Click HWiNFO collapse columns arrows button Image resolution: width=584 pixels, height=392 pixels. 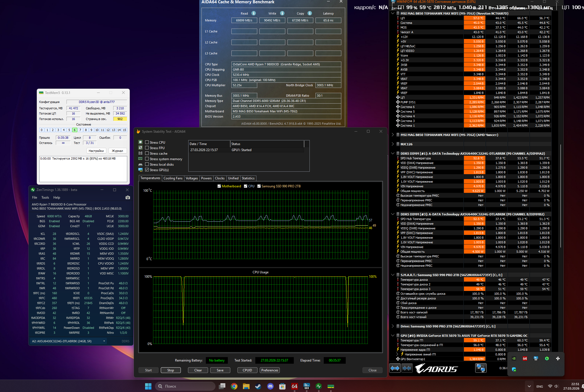(x=407, y=368)
